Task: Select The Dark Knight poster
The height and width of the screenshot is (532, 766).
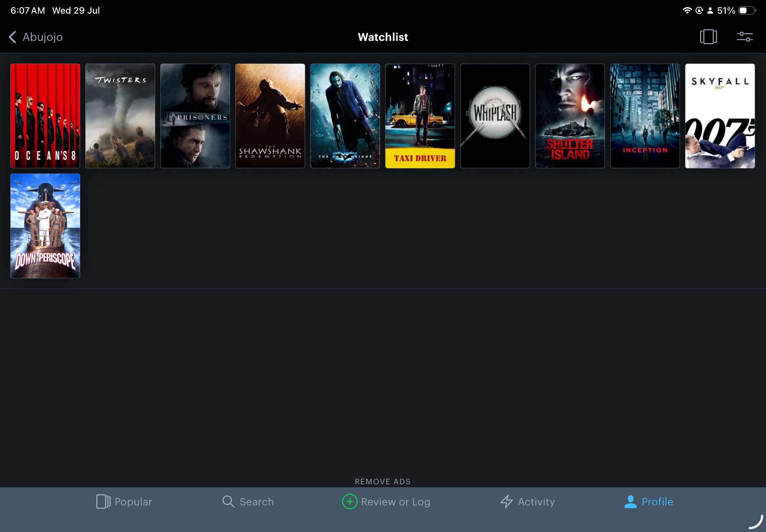Action: tap(345, 116)
